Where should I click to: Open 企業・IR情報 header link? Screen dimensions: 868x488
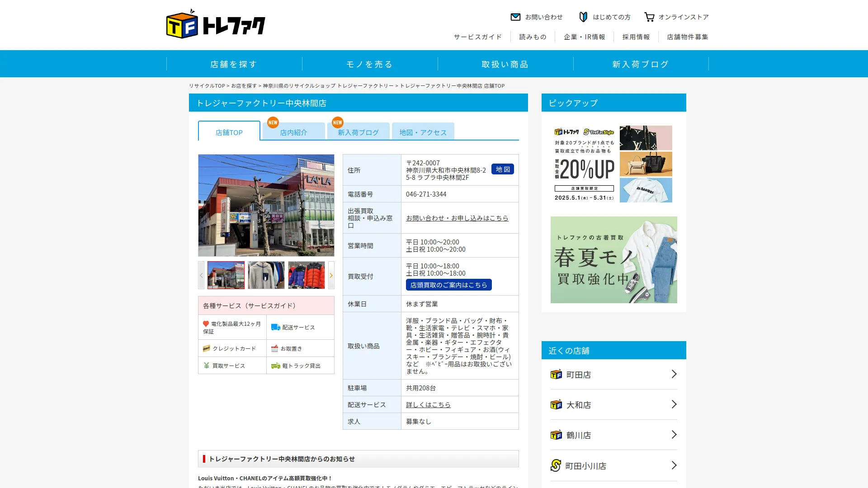coord(585,37)
